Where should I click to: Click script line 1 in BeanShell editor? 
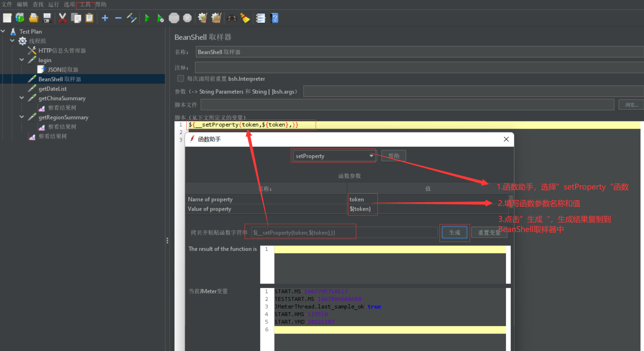[x=414, y=125]
